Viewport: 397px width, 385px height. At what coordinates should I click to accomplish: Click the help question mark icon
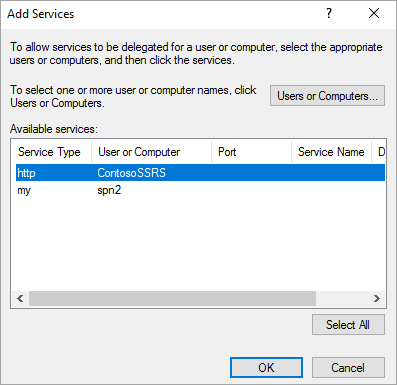329,14
